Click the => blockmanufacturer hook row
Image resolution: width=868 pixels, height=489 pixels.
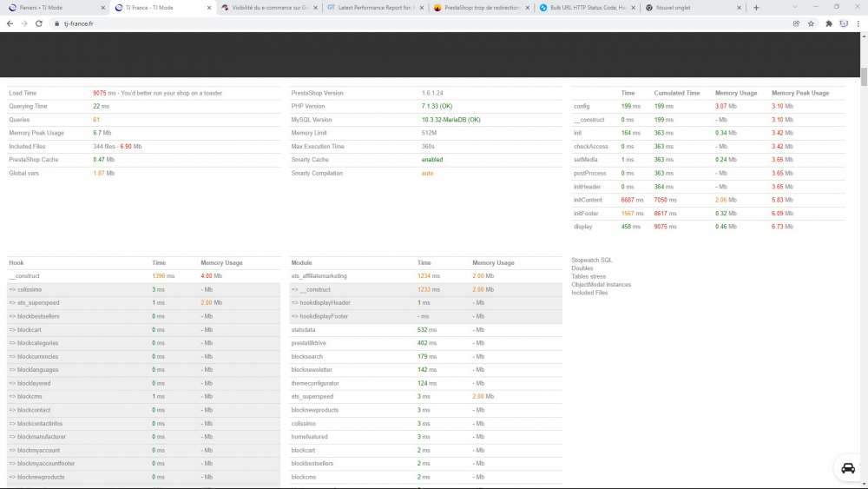143,437
